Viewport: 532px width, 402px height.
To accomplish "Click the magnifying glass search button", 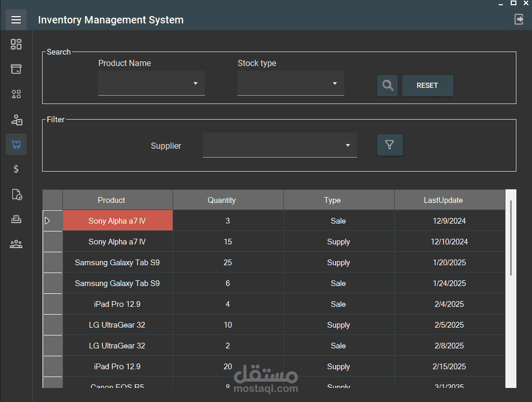I will pos(387,85).
